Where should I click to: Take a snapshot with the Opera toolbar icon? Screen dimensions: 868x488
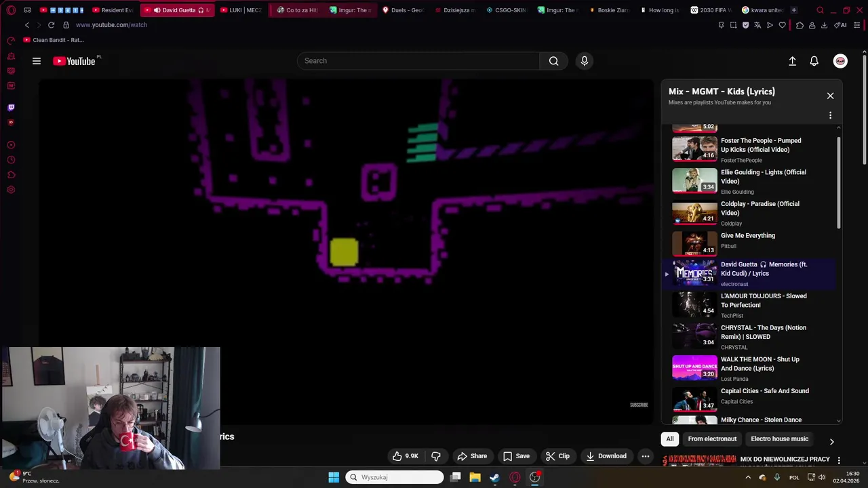(733, 25)
